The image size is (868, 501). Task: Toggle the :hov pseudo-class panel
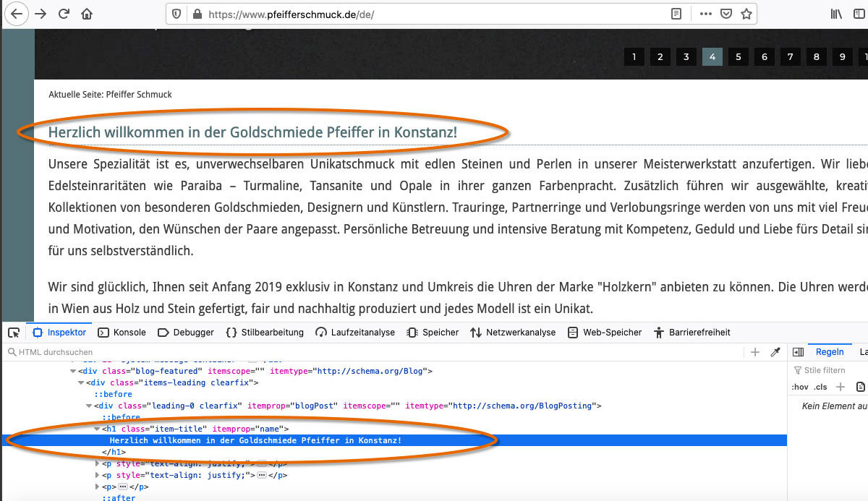pos(801,387)
